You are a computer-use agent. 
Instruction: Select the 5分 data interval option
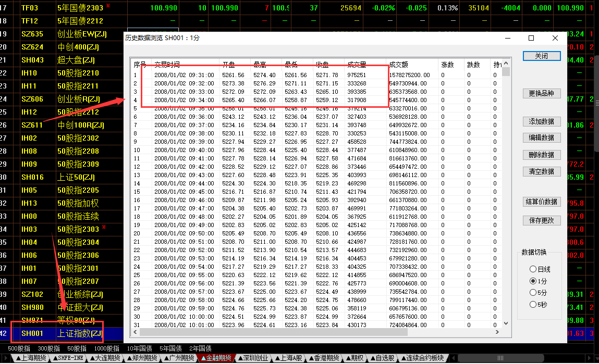click(533, 293)
